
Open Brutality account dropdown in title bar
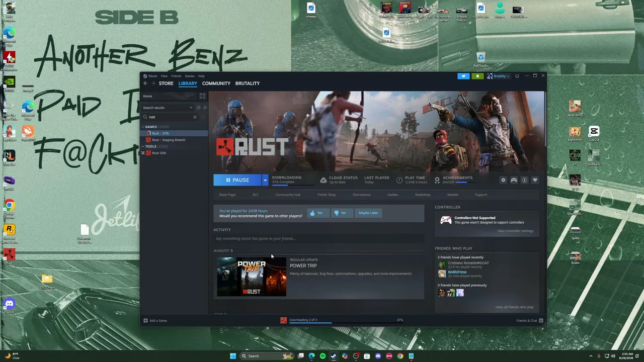click(x=498, y=76)
